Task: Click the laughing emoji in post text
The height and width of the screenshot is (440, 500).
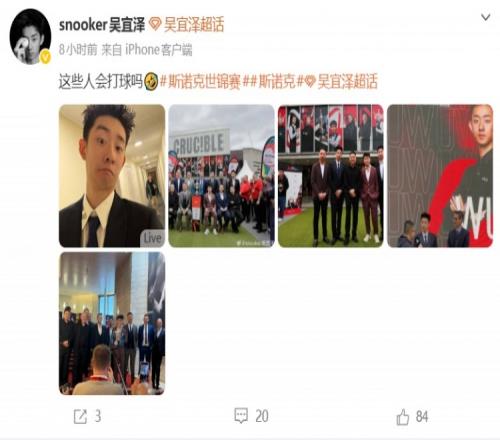Action: pyautogui.click(x=151, y=82)
